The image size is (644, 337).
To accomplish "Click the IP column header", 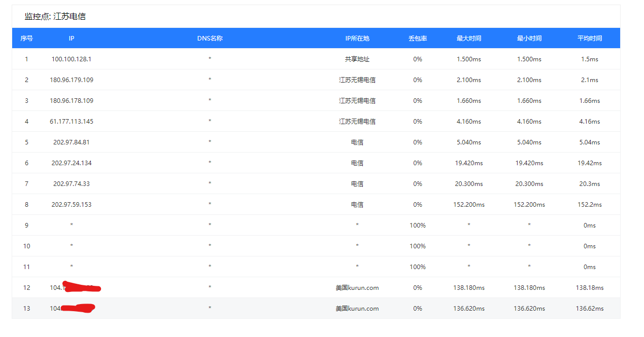I will tap(72, 39).
